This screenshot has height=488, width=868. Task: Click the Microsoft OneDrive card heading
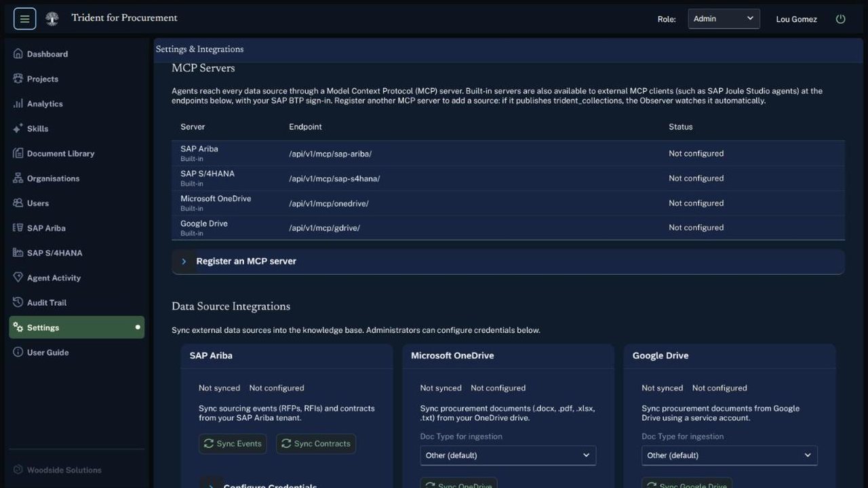[452, 355]
